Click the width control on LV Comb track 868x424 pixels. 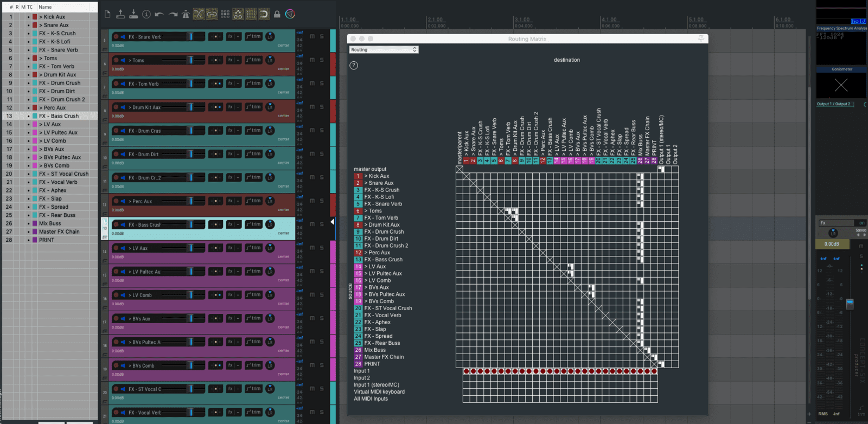pos(215,295)
